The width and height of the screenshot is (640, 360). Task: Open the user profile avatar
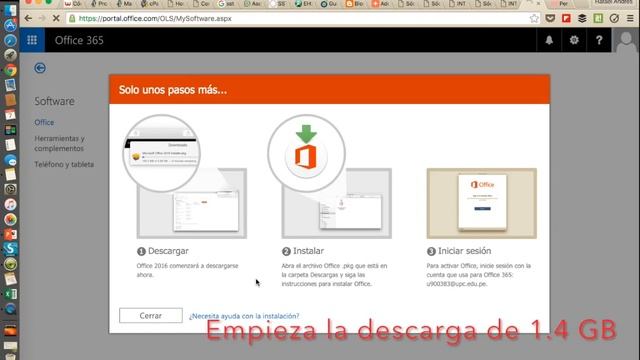[x=626, y=40]
